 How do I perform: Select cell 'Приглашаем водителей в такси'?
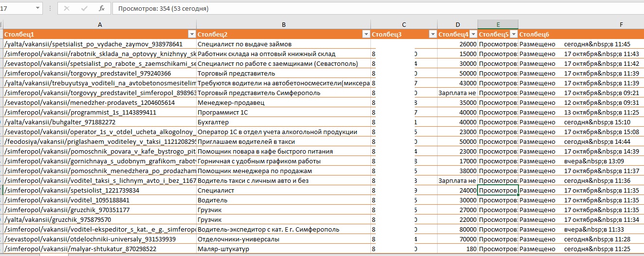[x=283, y=141]
